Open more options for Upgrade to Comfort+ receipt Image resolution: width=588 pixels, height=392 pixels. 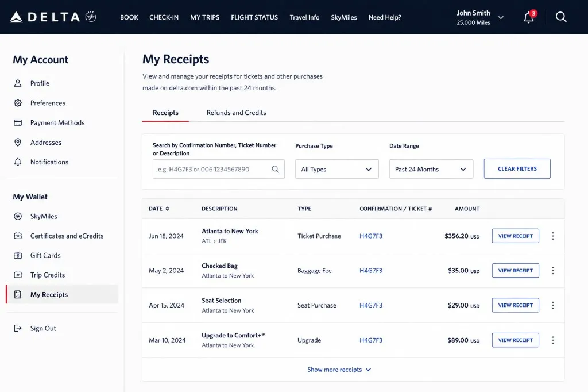coord(553,340)
